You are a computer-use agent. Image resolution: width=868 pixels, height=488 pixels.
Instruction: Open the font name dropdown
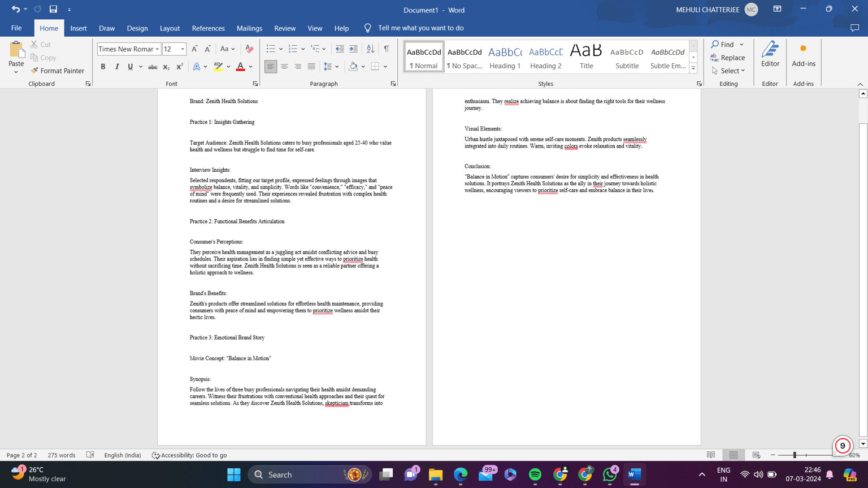[157, 49]
